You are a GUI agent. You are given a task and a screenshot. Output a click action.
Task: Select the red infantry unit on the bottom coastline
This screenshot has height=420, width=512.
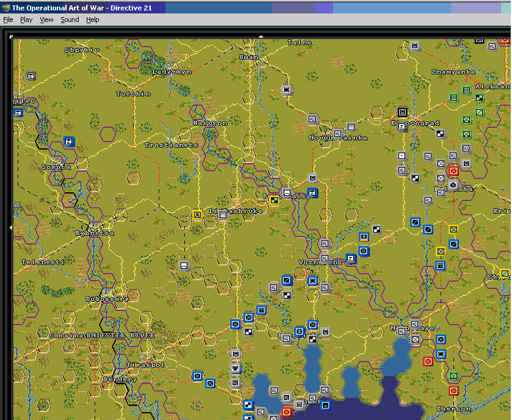pos(286,412)
